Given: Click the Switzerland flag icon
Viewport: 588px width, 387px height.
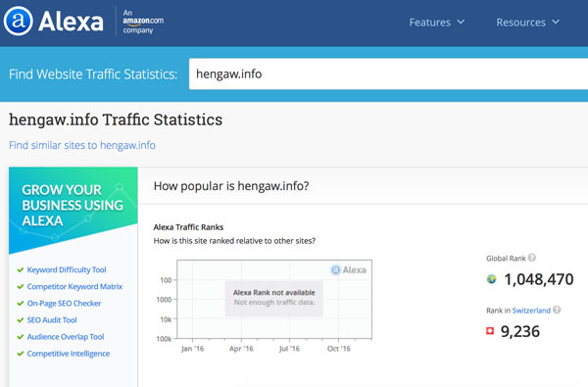Looking at the screenshot, I should 490,331.
